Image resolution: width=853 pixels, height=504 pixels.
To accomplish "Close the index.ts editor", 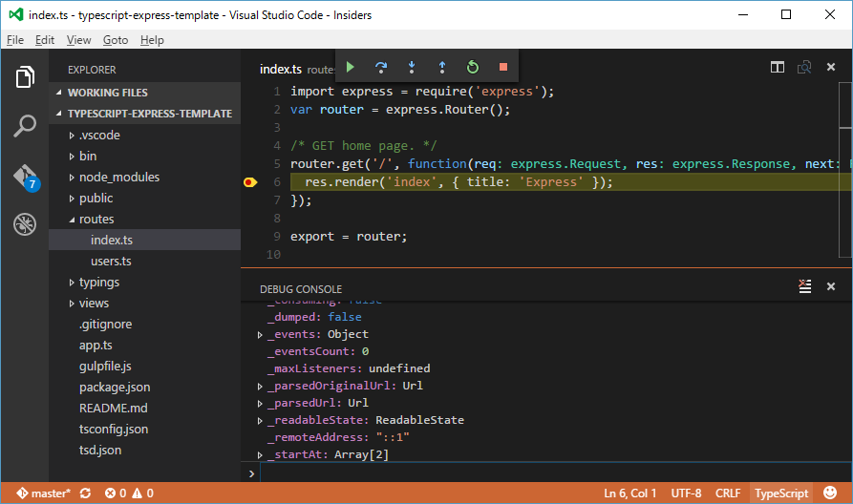I will click(831, 67).
